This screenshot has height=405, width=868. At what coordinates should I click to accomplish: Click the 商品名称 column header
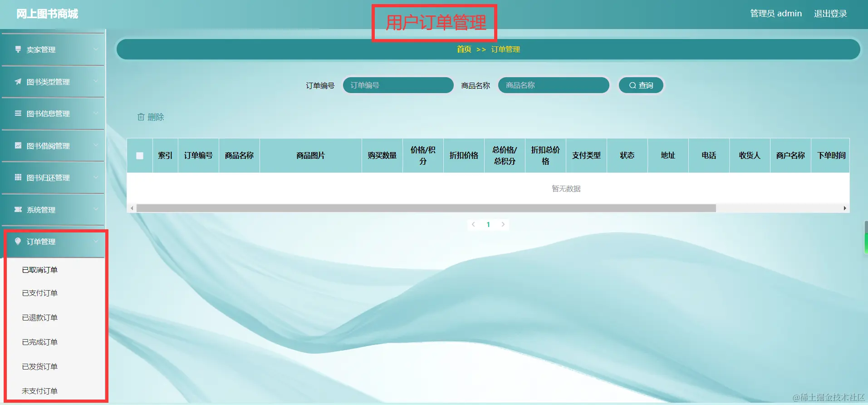(x=239, y=155)
